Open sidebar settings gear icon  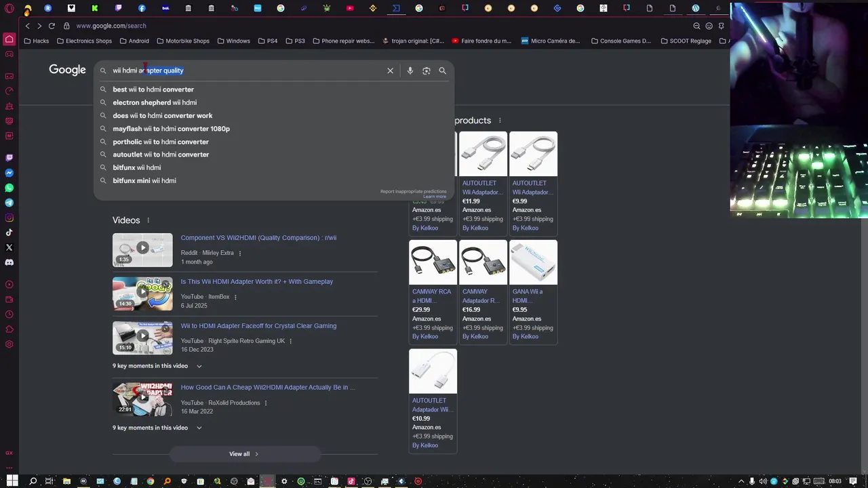(x=9, y=344)
